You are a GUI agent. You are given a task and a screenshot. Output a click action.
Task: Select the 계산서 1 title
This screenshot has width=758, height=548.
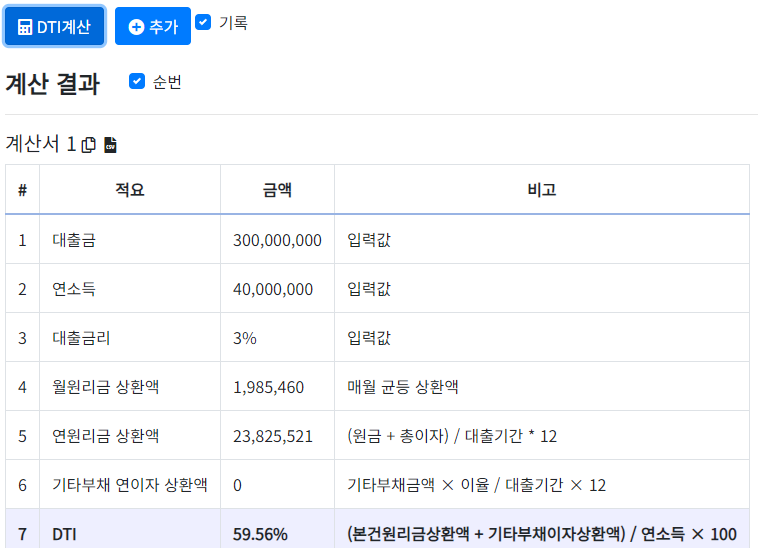[x=41, y=144]
